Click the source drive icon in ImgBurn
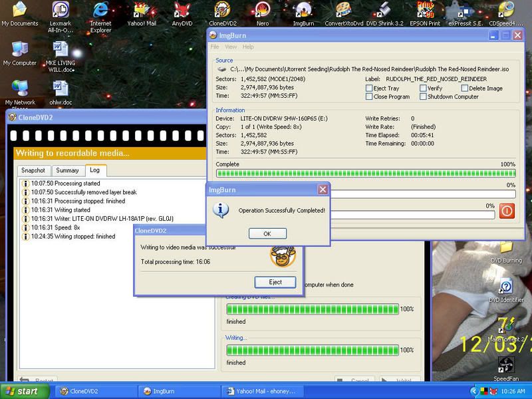Viewport: 532px width, 399px height. point(222,69)
